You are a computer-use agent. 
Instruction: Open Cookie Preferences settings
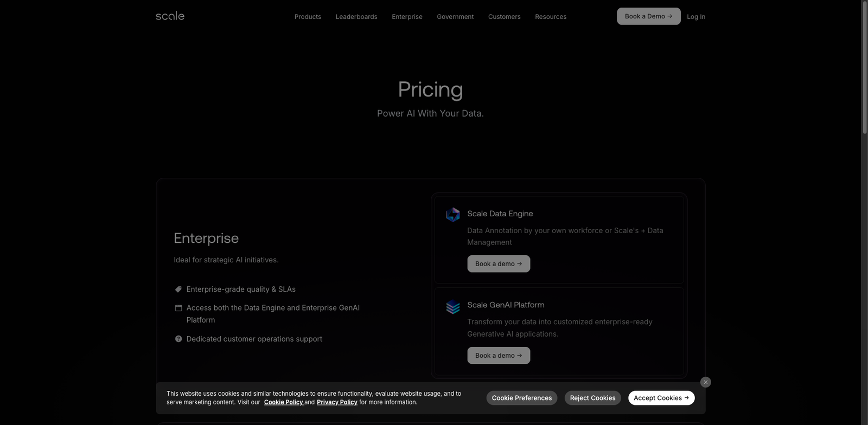coord(521,398)
